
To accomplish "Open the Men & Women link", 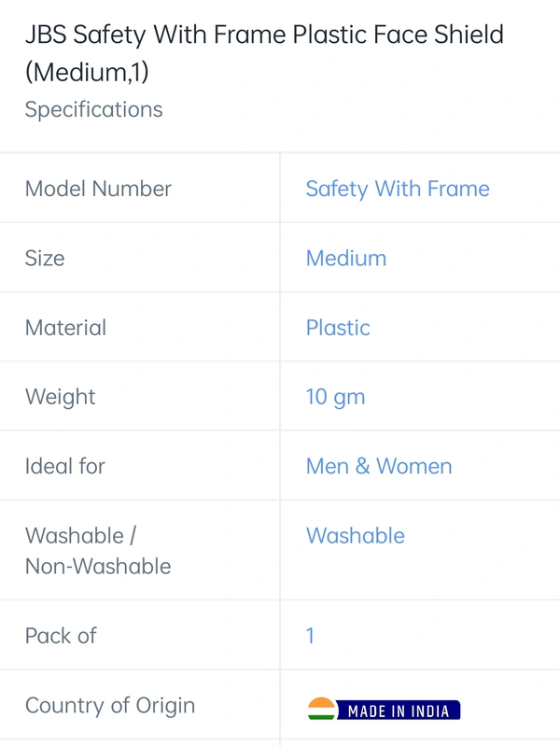I will click(x=379, y=466).
